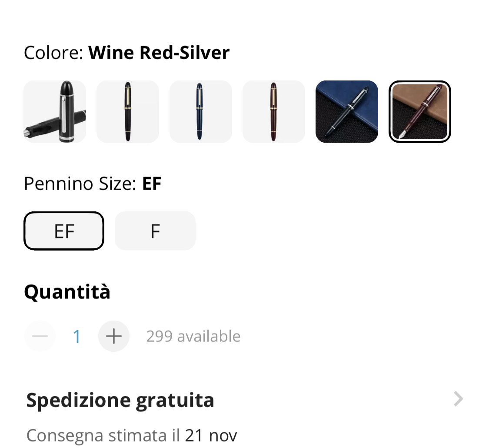Increase quantity with the plus icon

[114, 336]
